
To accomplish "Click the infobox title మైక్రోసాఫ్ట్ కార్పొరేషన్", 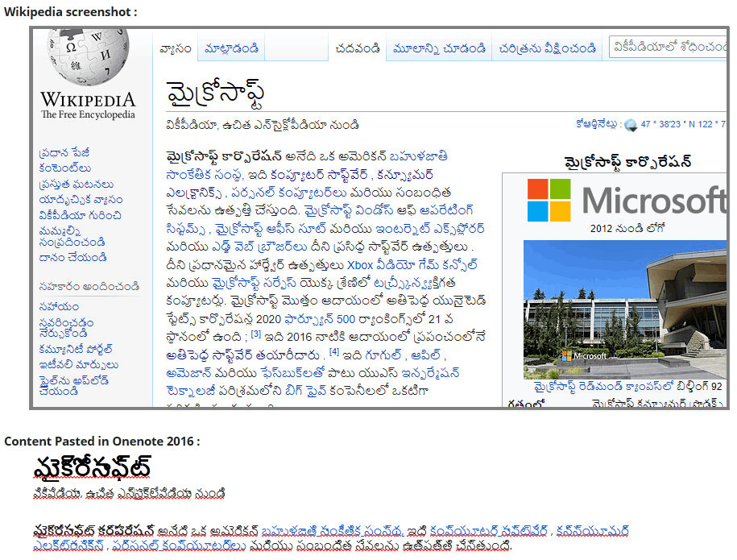I will click(x=628, y=162).
